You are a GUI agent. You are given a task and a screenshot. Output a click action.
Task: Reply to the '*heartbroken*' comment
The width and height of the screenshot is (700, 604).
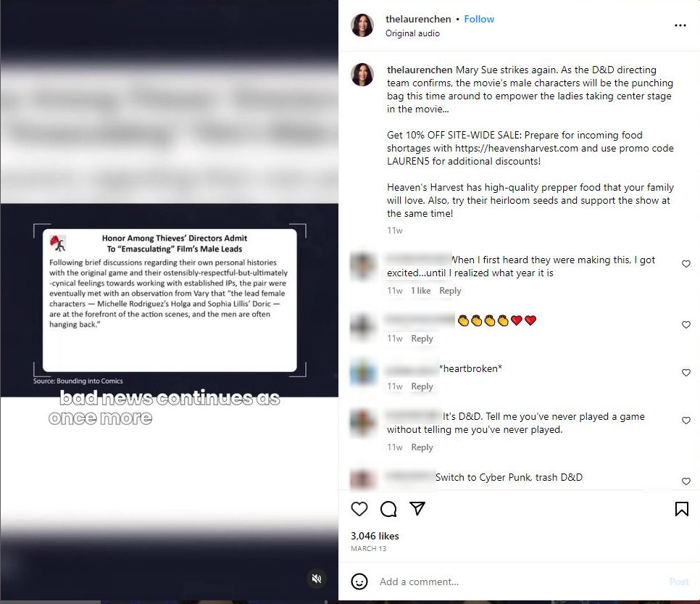coord(422,386)
